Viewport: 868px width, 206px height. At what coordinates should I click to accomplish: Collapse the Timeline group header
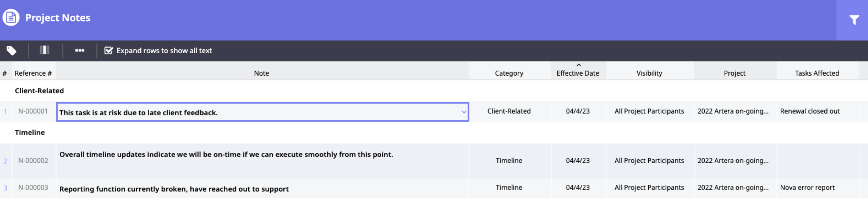30,133
